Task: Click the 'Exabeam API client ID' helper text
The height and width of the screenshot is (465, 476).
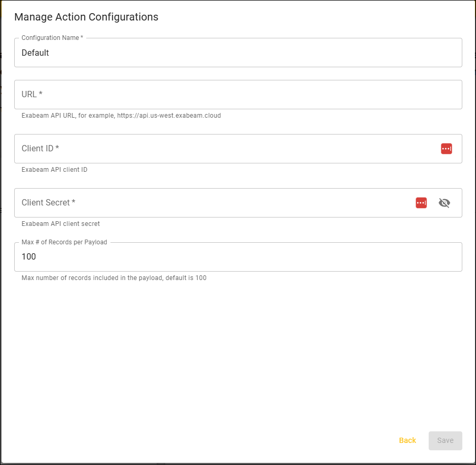Action: [54, 170]
